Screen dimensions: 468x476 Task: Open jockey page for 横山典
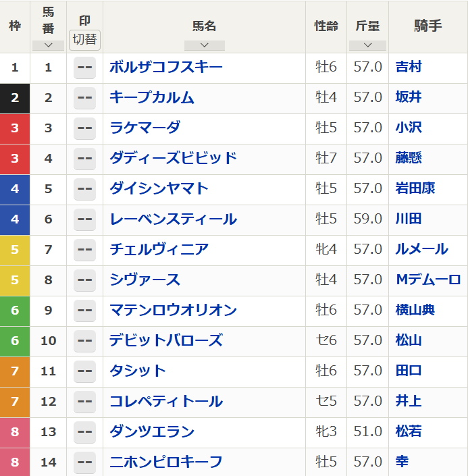[415, 310]
